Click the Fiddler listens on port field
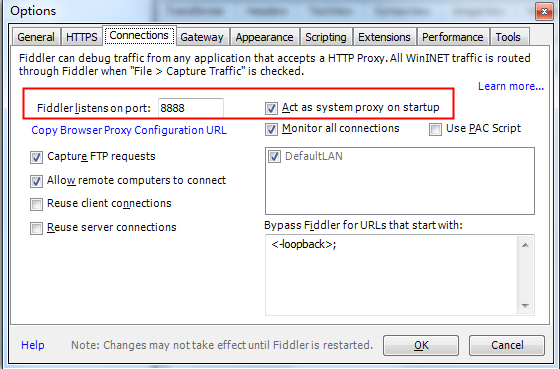 coord(191,108)
